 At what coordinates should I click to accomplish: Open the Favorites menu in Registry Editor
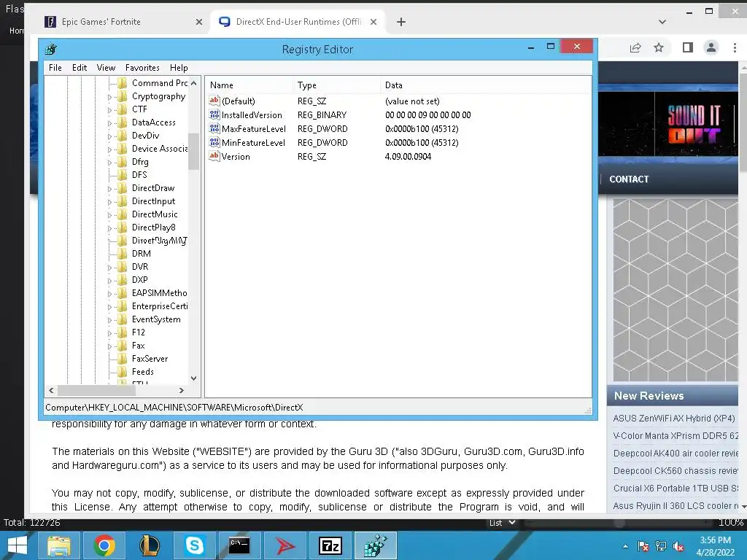tap(142, 68)
